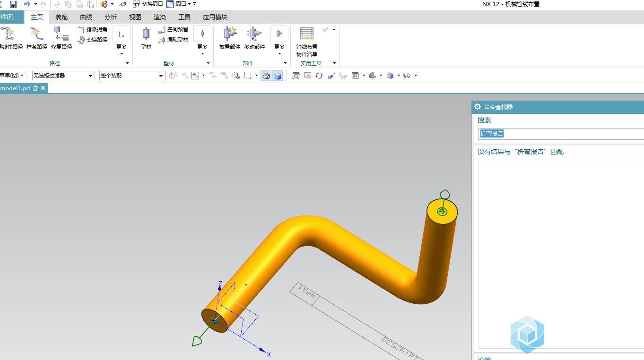Switch to the Analysis tab (分析)

tap(111, 17)
